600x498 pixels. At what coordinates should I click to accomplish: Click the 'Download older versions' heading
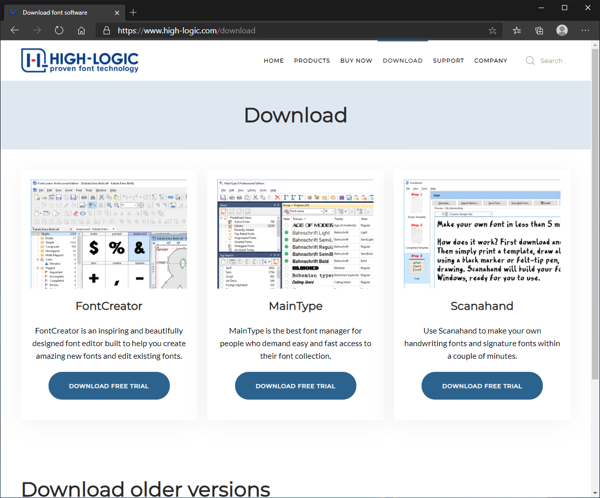tap(146, 489)
